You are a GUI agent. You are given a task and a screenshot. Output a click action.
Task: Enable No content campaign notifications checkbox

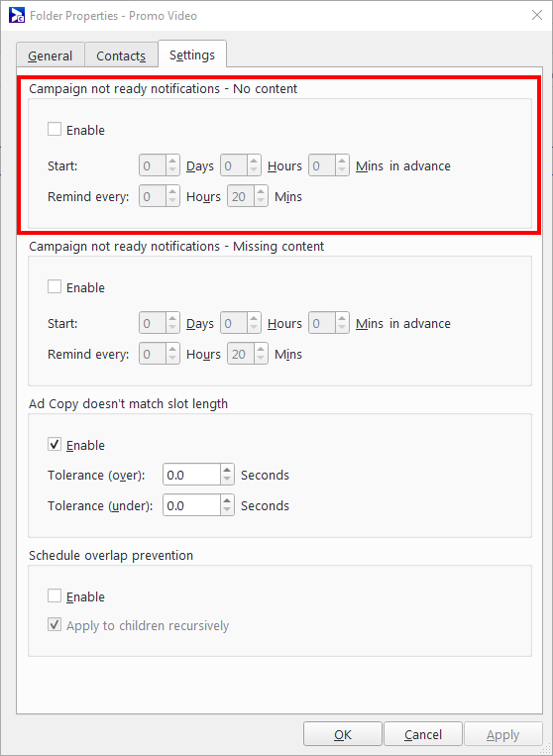[55, 129]
